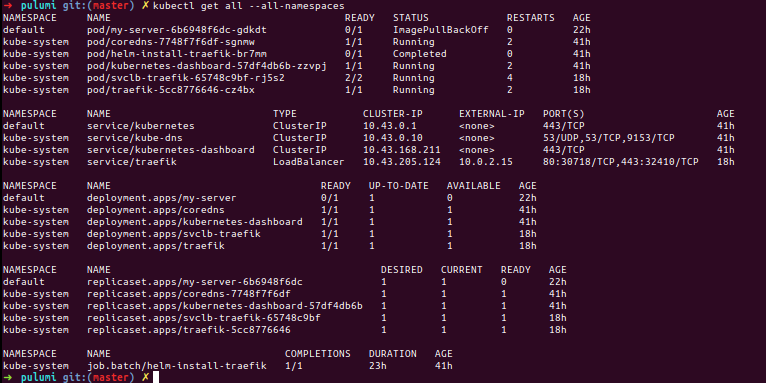Viewport: 766px width, 383px height.
Task: Click replicaset.apps/kubernetes-dashboard-57df4db6b entry
Action: 225,306
